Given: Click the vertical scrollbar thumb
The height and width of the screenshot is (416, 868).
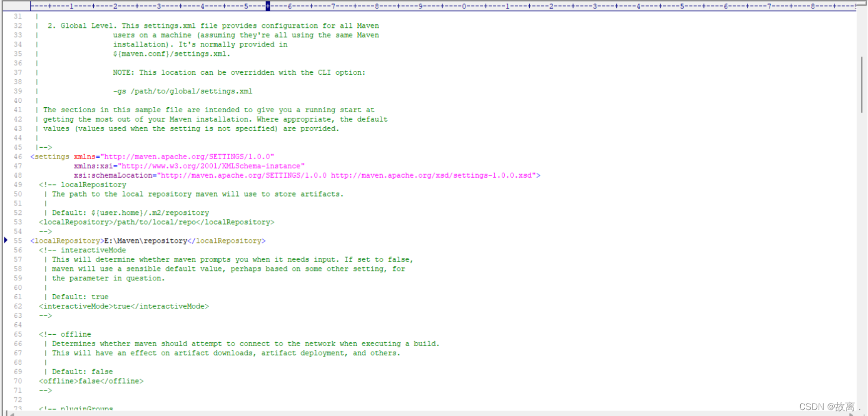Looking at the screenshot, I should 862,85.
